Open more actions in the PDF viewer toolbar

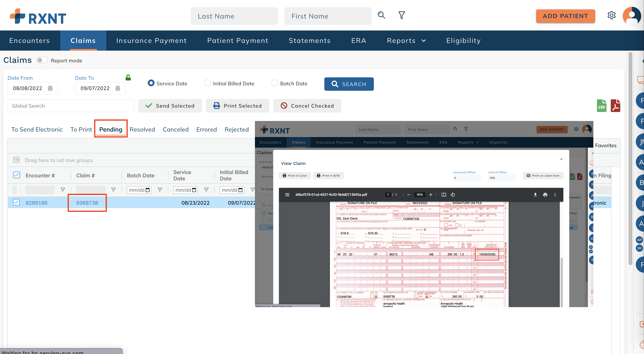click(555, 195)
